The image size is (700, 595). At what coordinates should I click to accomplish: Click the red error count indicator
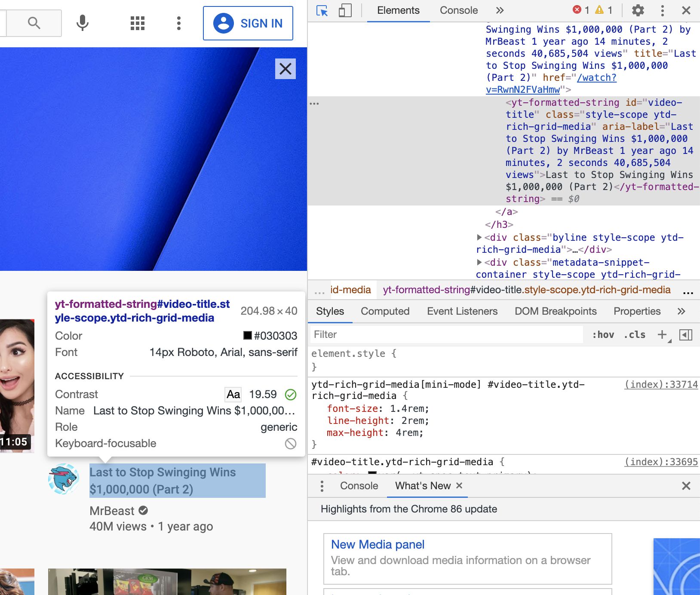pos(581,10)
